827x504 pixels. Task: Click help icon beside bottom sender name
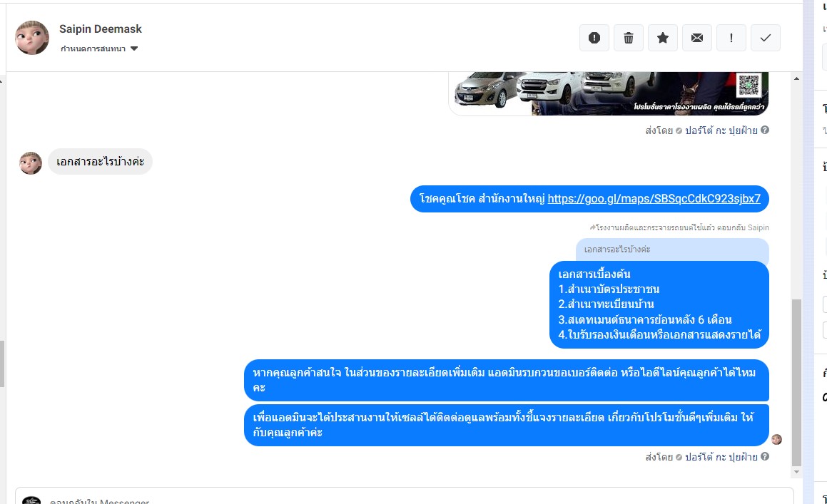pyautogui.click(x=765, y=456)
